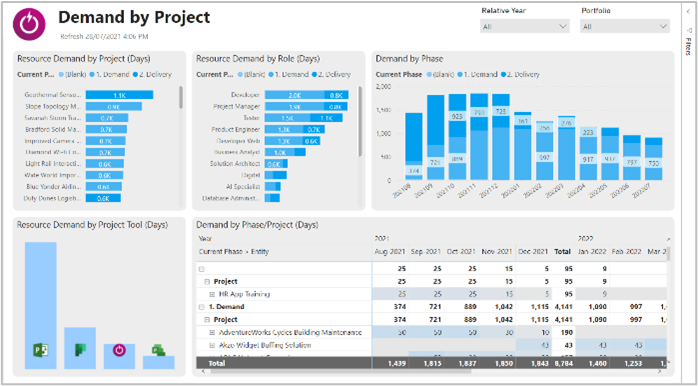Collapse the Project group totaling 4,141
The image size is (698, 386).
(x=207, y=320)
